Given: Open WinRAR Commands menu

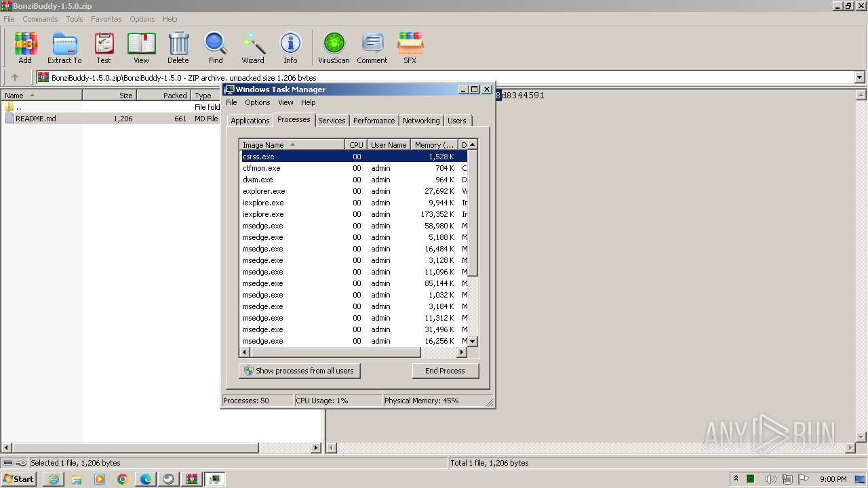Looking at the screenshot, I should pos(40,19).
